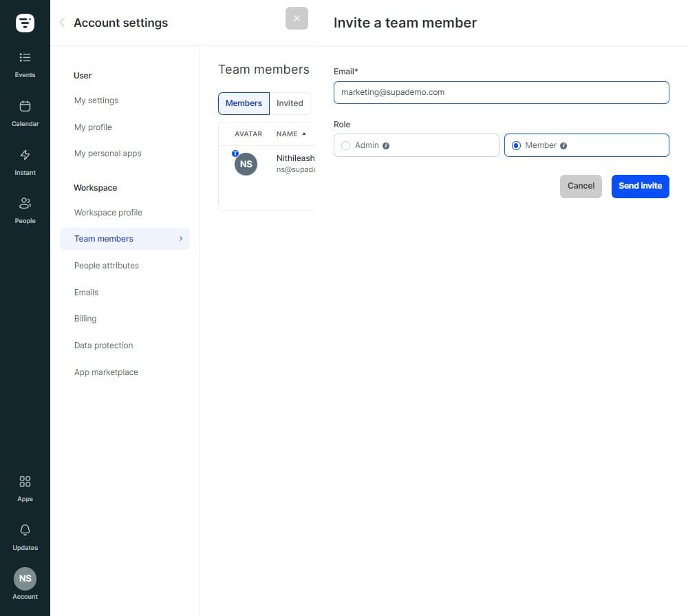Image resolution: width=688 pixels, height=616 pixels.
Task: Open the Admin role info tooltip icon
Action: (386, 145)
